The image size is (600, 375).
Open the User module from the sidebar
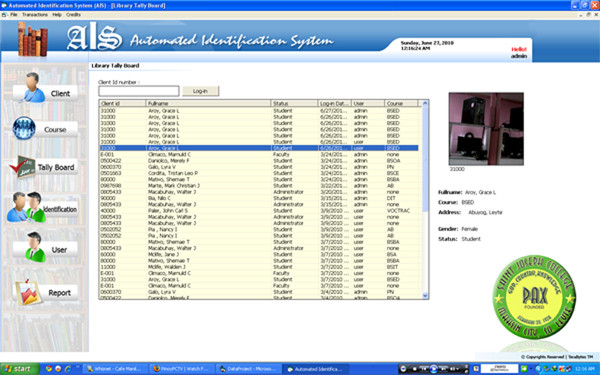point(46,247)
